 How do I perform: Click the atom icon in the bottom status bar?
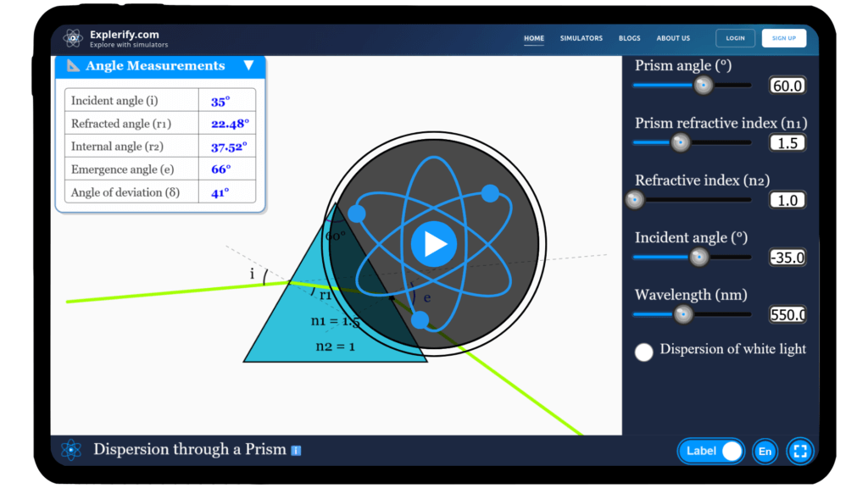tap(71, 451)
